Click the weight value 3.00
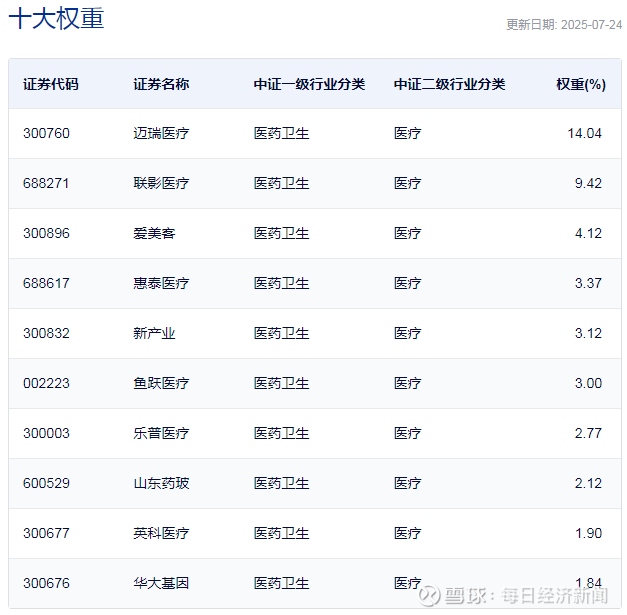This screenshot has width=627, height=615. point(588,383)
